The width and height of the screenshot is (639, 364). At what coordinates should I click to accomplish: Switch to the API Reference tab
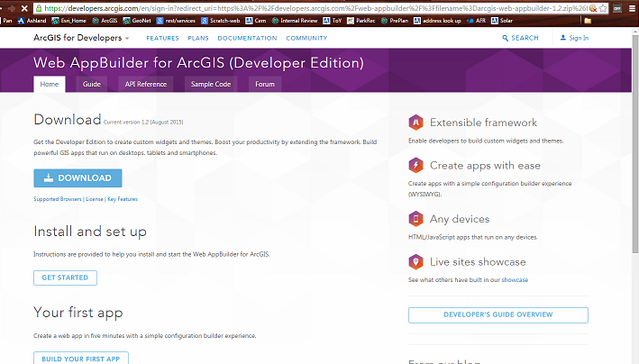point(146,84)
